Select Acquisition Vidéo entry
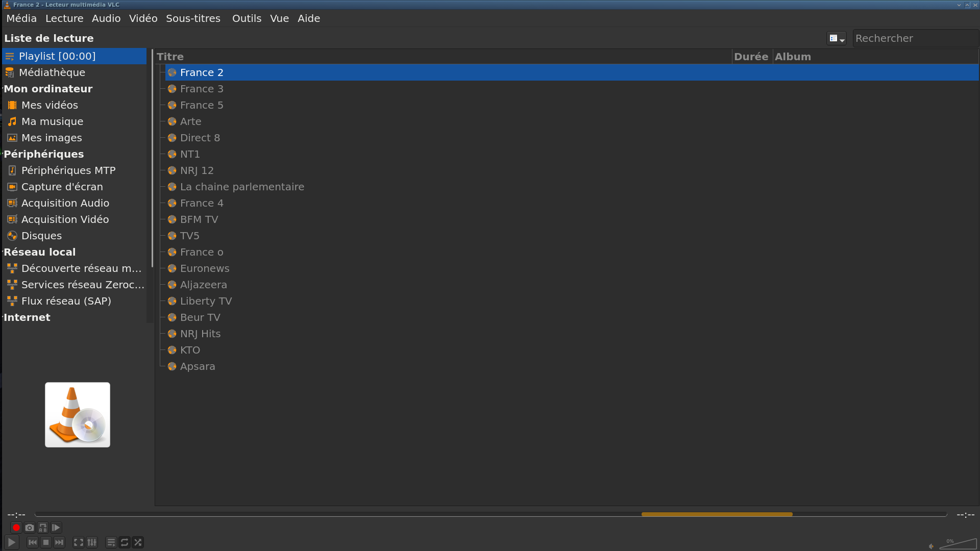This screenshot has width=980, height=551. pyautogui.click(x=75, y=219)
